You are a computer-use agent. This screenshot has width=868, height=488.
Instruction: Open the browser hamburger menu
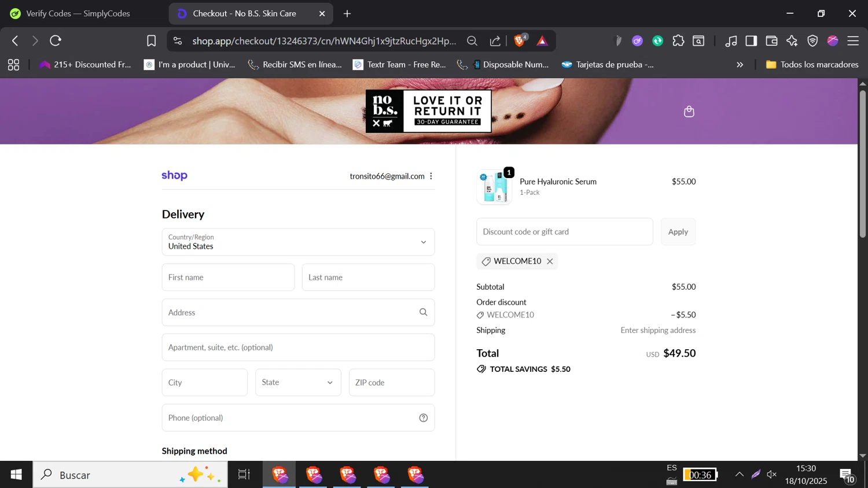point(853,40)
